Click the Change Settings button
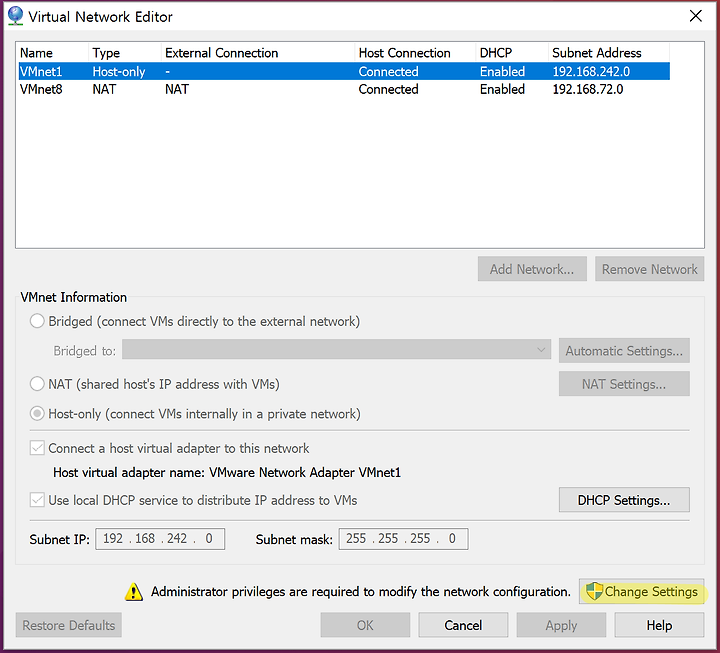Image resolution: width=720 pixels, height=653 pixels. pyautogui.click(x=641, y=591)
